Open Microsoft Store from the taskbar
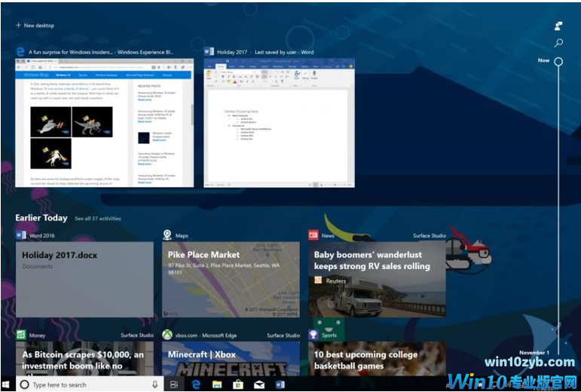Viewport: 581px width, 392px height. (238, 384)
